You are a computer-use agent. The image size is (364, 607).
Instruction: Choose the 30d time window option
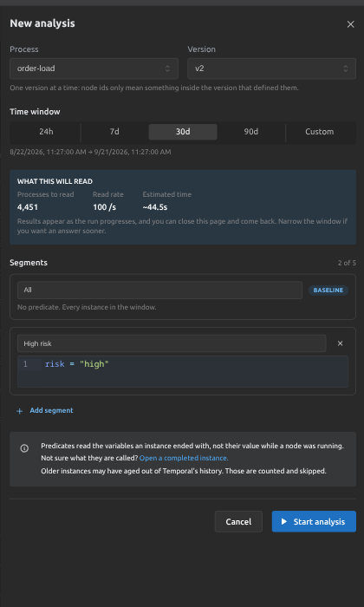click(x=183, y=132)
